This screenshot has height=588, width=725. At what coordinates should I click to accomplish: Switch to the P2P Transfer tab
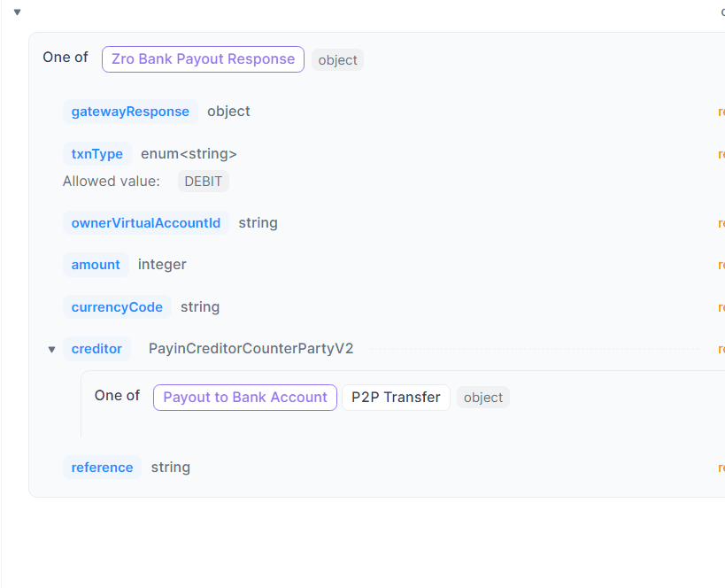tap(396, 398)
